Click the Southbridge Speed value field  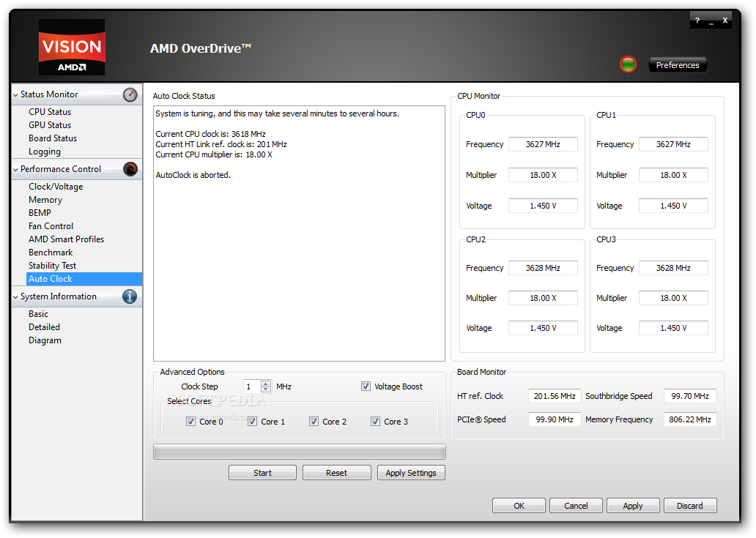click(x=690, y=396)
